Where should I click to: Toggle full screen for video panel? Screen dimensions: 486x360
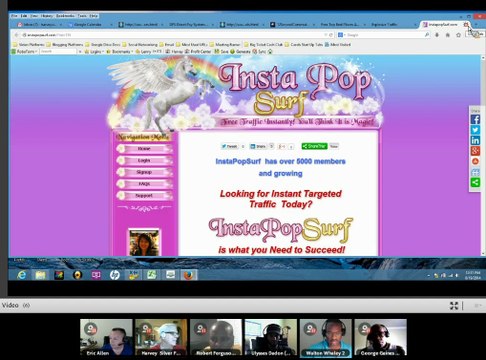pyautogui.click(x=454, y=306)
